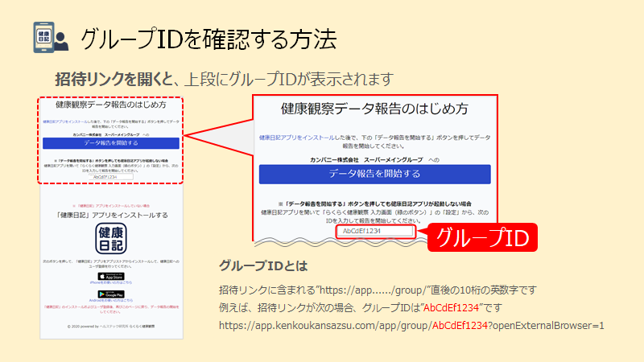Click the 招待リンクを開くと subtitle text
This screenshot has width=644, height=362.
[114, 79]
